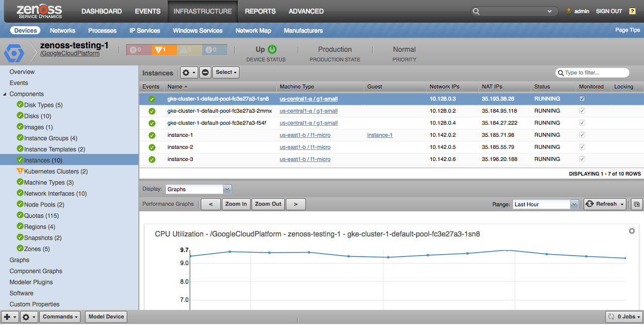This screenshot has width=644, height=325.
Task: Toggle Monitored checkbox for instance-3
Action: coord(582,159)
